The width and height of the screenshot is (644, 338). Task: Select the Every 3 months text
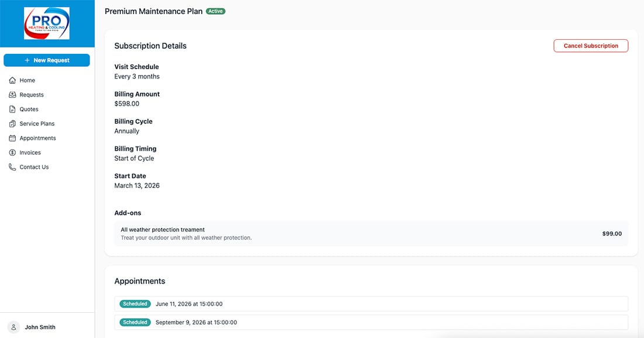[137, 77]
